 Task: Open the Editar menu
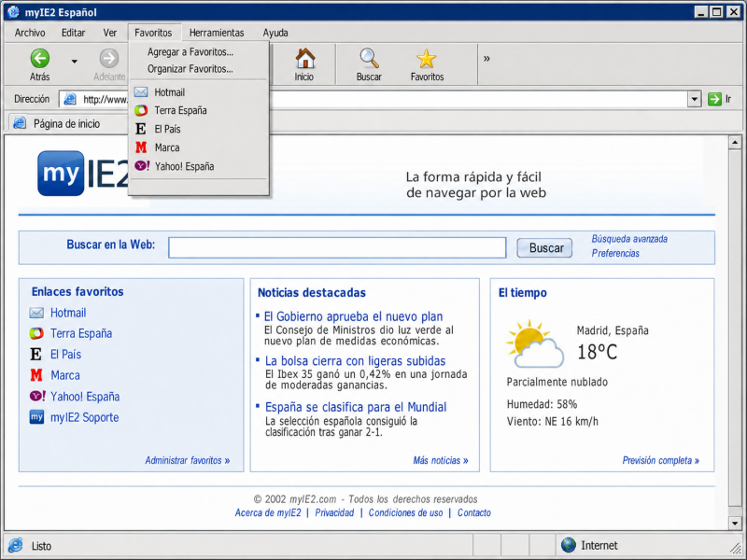click(73, 33)
